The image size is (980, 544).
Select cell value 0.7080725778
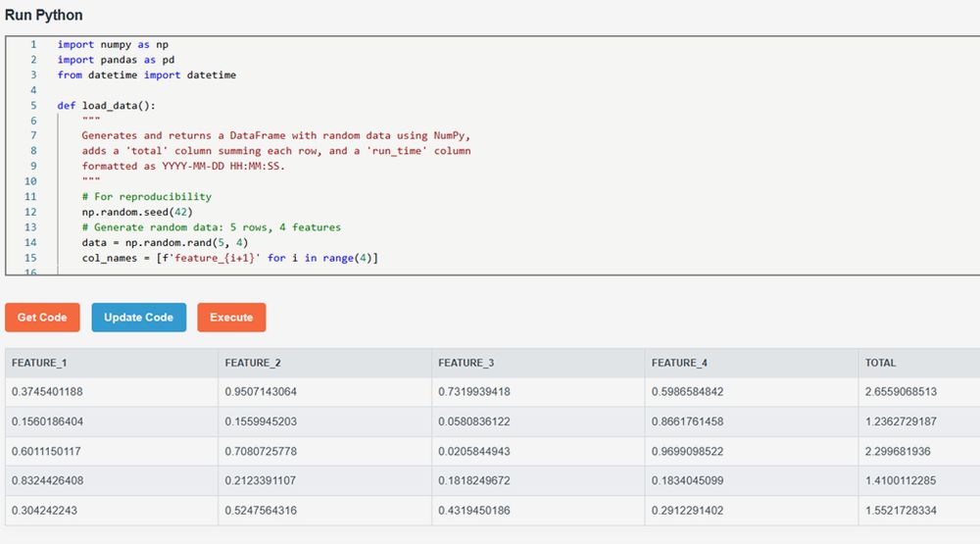click(261, 452)
